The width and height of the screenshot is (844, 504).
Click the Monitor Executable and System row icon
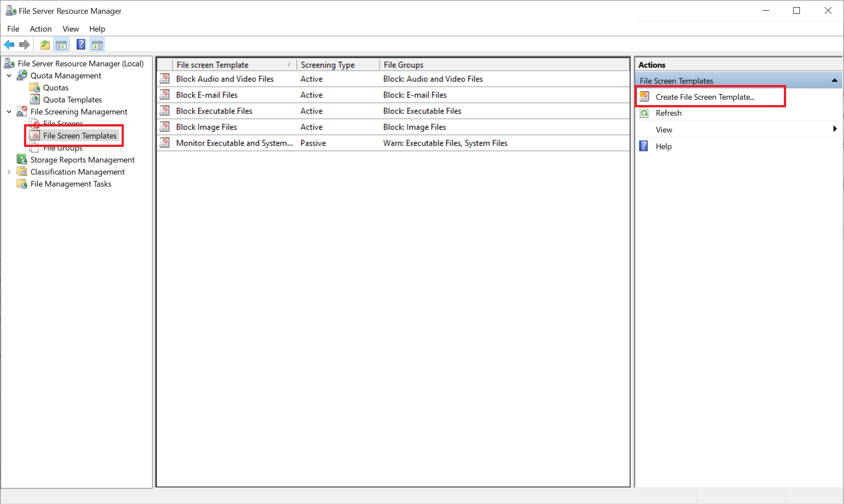coord(165,142)
